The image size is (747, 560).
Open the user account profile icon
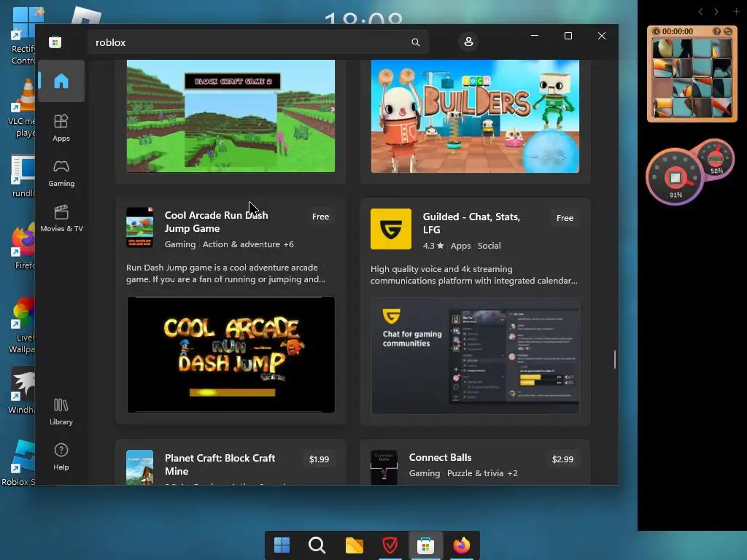point(468,42)
